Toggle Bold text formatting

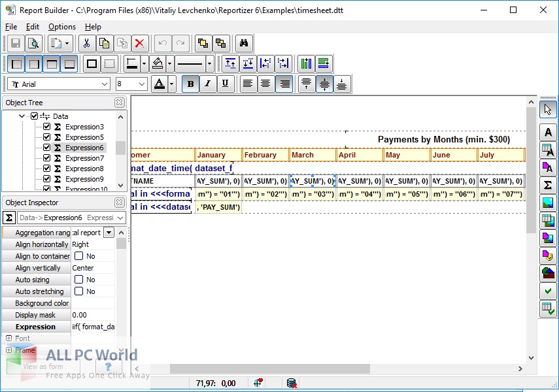[190, 84]
